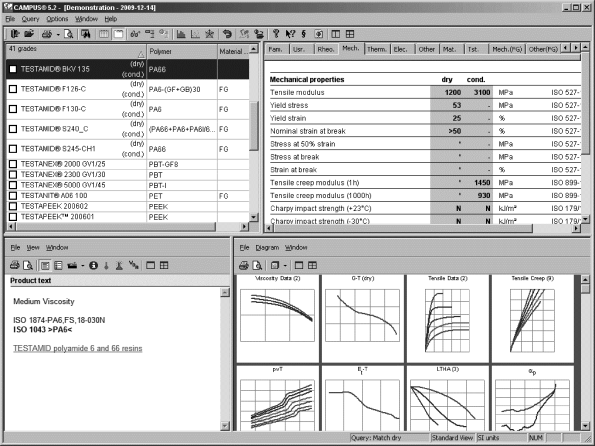Click the sort triangle in grades header
The image size is (595, 446).
[x=141, y=54]
